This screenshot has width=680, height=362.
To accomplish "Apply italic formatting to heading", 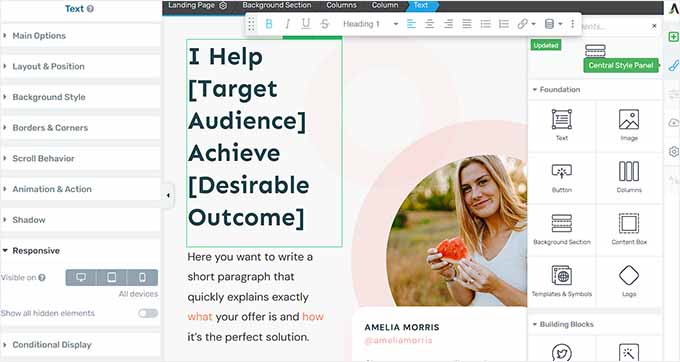I will click(287, 24).
